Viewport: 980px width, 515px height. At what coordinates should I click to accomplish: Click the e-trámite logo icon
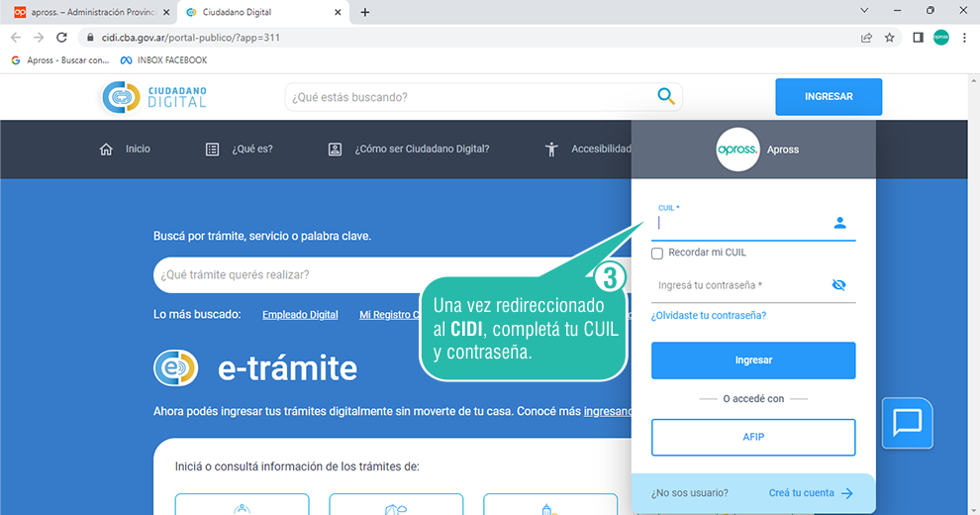[175, 367]
